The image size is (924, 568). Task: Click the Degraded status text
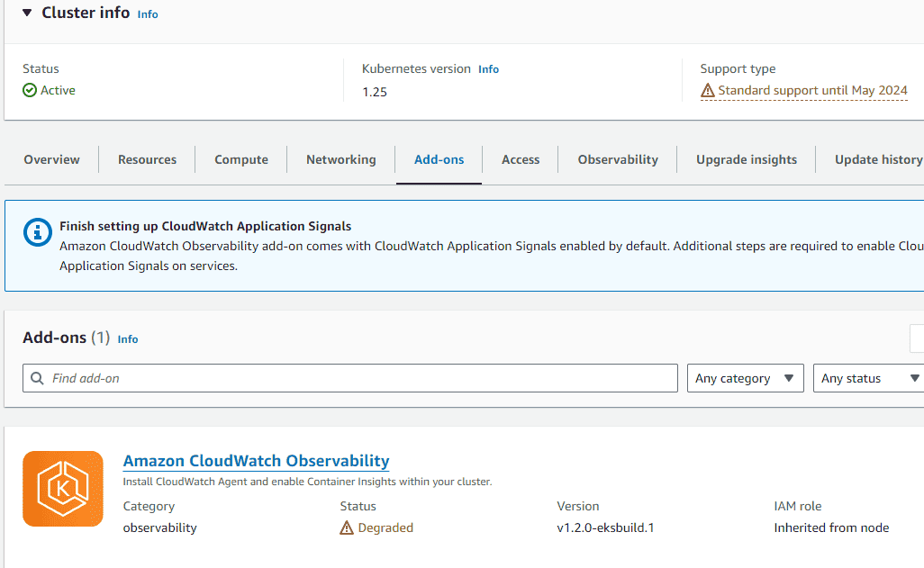pyautogui.click(x=385, y=527)
